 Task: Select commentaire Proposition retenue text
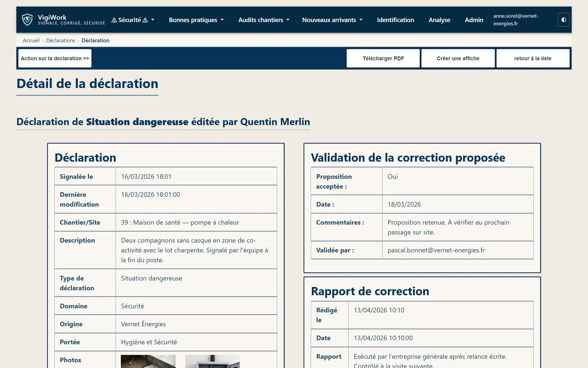coord(448,227)
